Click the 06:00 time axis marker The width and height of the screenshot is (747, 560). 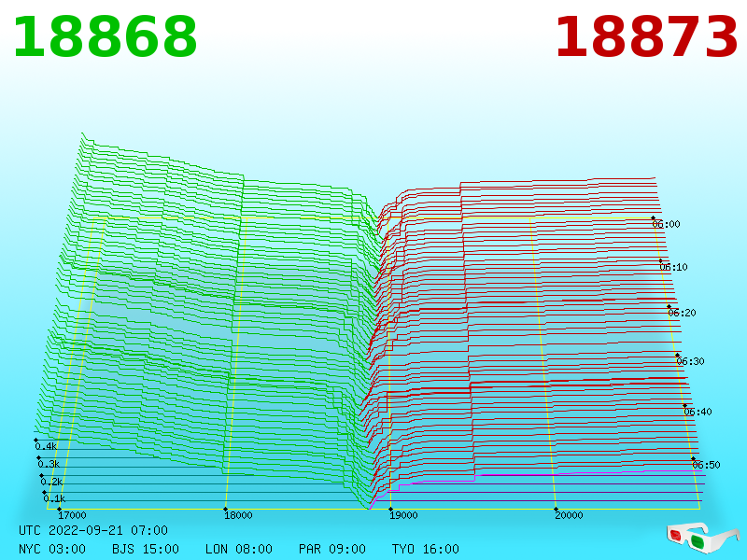pyautogui.click(x=666, y=224)
